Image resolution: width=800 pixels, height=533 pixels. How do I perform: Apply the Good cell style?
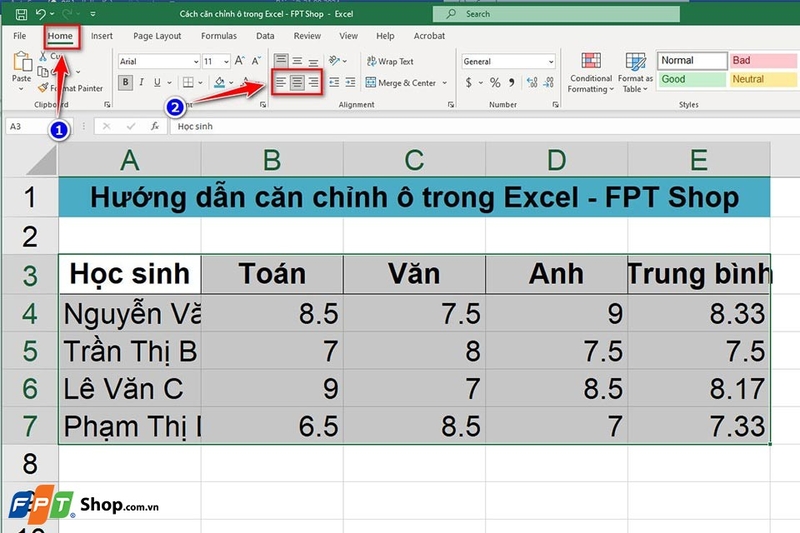pyautogui.click(x=692, y=79)
